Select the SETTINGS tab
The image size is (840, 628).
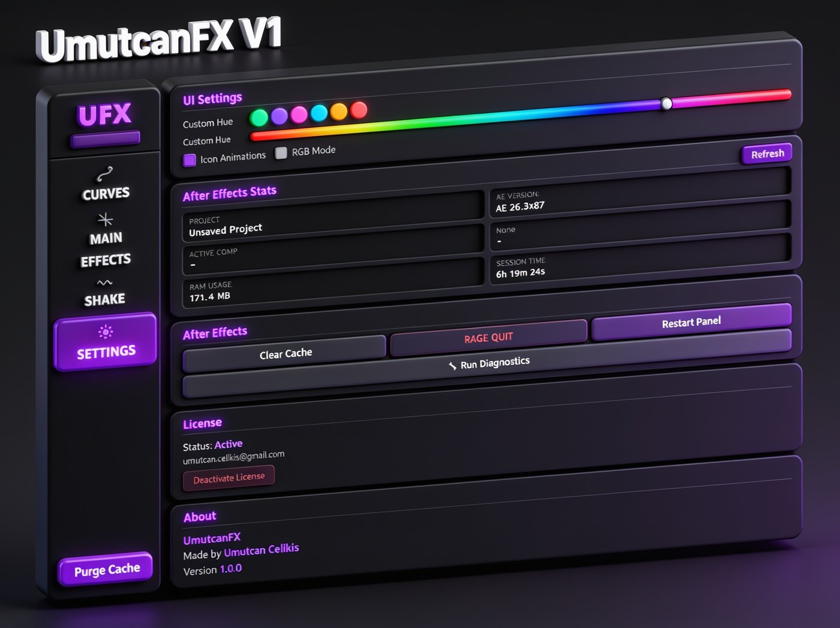(x=106, y=342)
